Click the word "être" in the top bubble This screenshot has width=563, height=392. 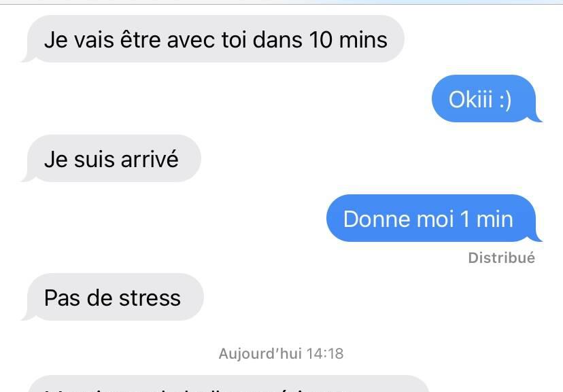pyautogui.click(x=140, y=39)
